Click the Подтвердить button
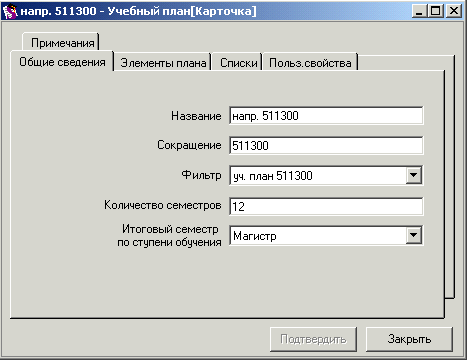The width and height of the screenshot is (467, 360). point(313,339)
